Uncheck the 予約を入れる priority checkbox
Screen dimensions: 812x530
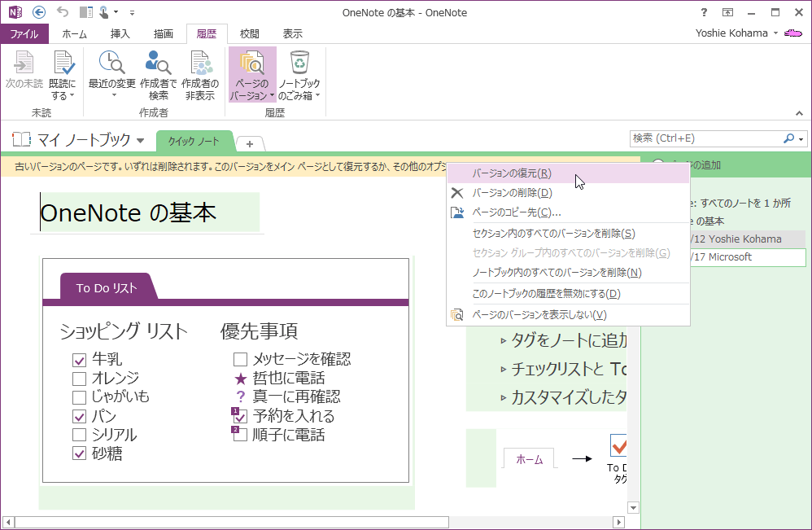coord(239,415)
